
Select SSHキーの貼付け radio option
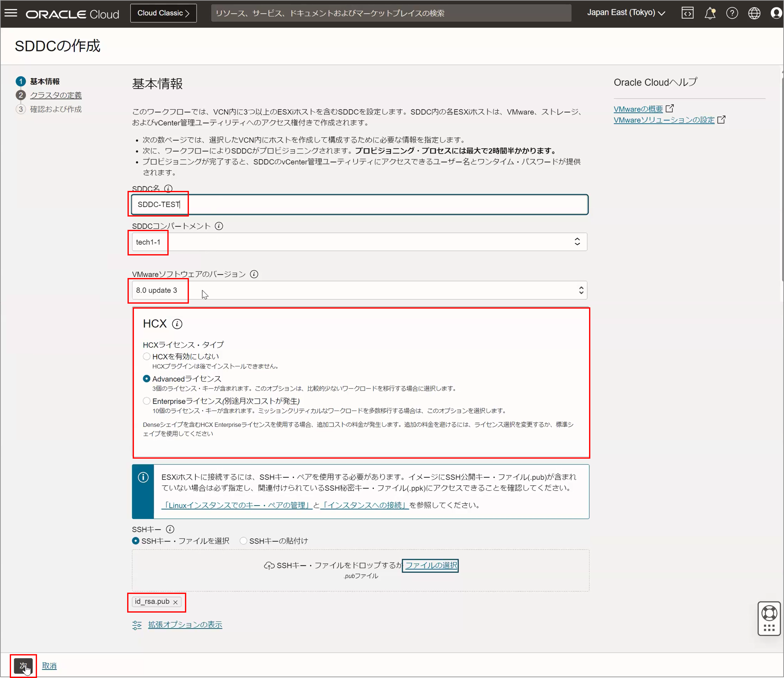pos(243,541)
